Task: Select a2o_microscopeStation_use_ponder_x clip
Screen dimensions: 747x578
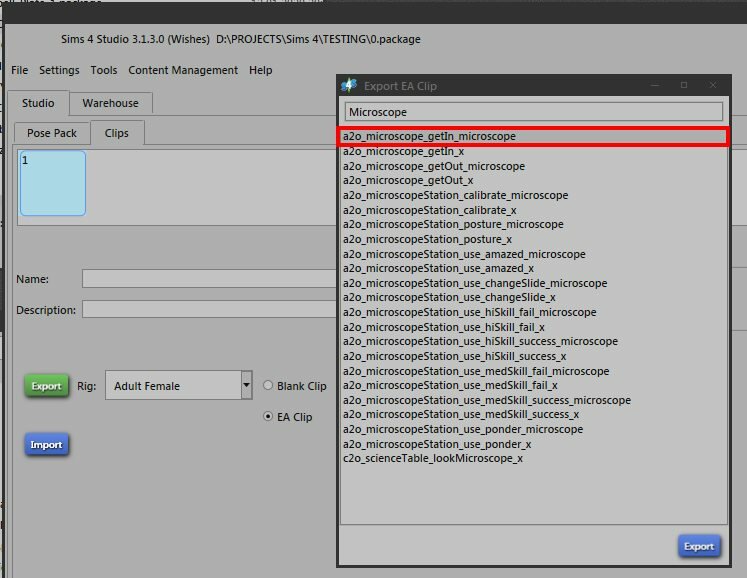Action: coord(534,444)
